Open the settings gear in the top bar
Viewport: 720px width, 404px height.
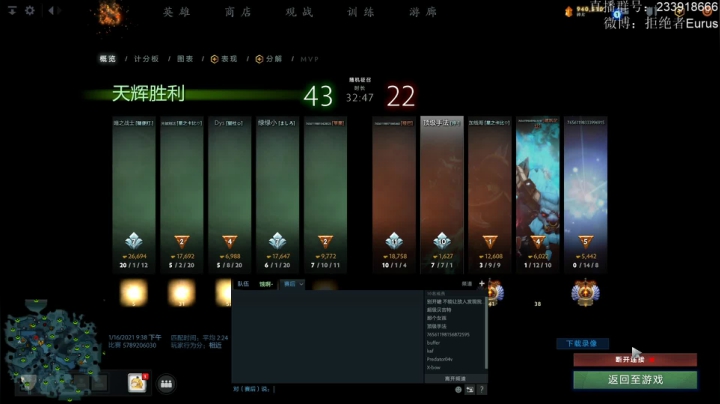(30, 10)
